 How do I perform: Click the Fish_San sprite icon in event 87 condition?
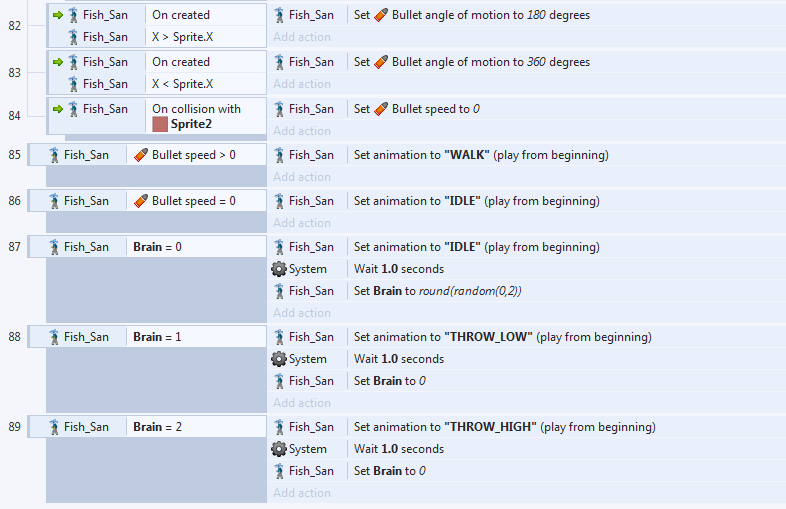pos(54,247)
